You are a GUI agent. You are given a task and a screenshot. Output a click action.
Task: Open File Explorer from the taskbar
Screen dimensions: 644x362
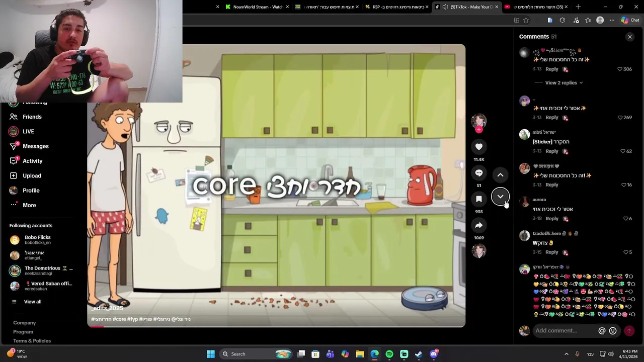360,354
